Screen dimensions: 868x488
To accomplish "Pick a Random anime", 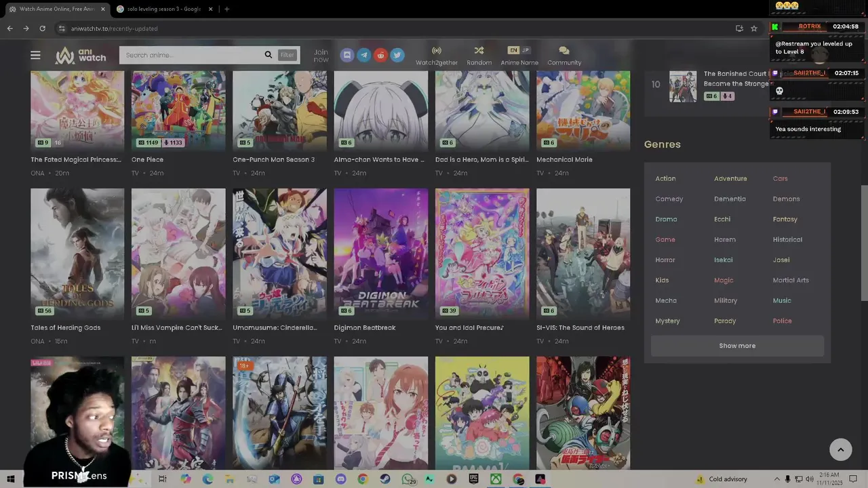I will pyautogui.click(x=479, y=56).
